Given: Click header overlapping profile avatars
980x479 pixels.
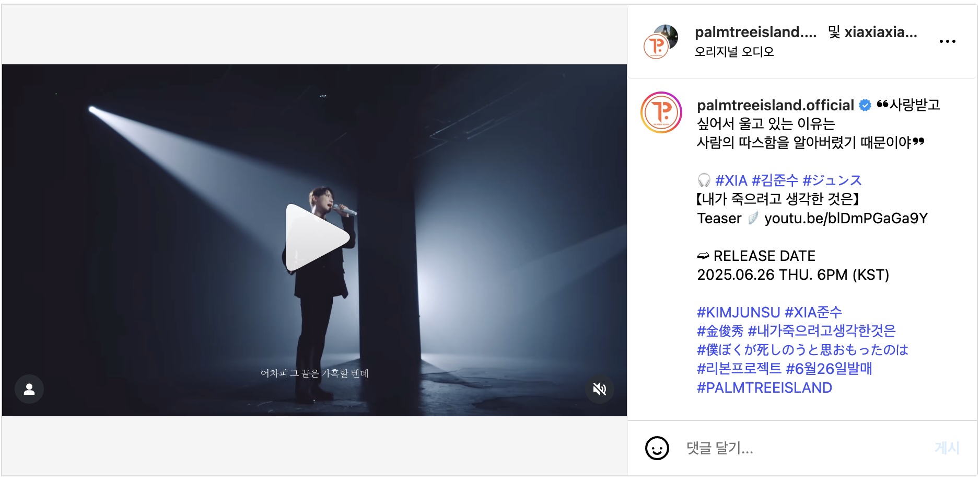Looking at the screenshot, I should click(x=660, y=41).
